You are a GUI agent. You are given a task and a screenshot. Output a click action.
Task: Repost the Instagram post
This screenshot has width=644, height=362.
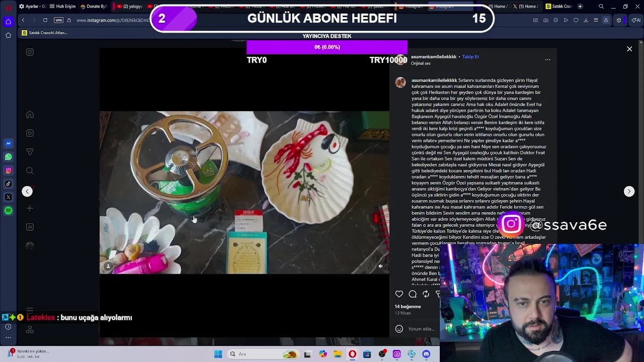click(x=426, y=294)
